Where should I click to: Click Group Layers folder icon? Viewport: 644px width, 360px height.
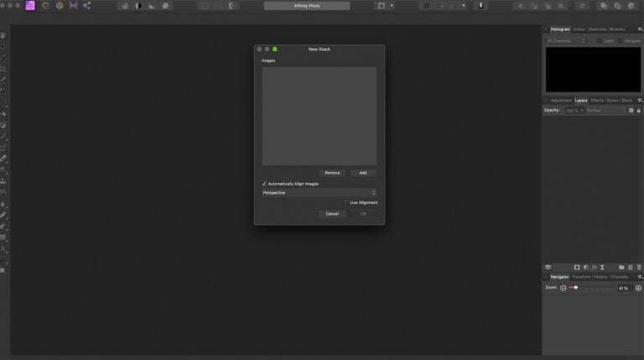point(621,268)
